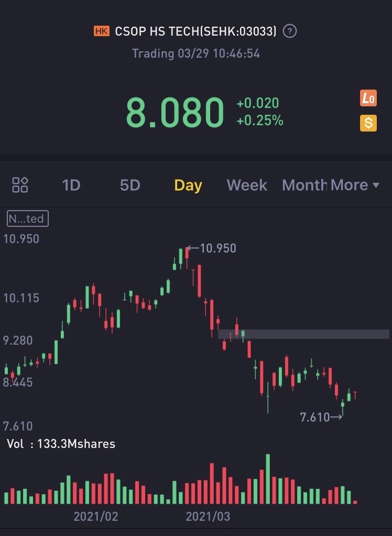Tap the help question mark icon
The width and height of the screenshot is (392, 536).
290,31
